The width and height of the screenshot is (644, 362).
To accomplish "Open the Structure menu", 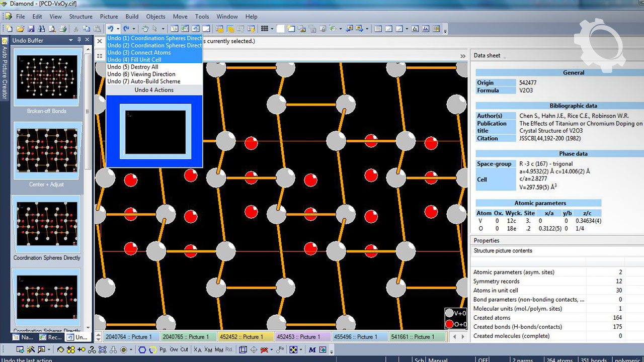I will 80,17.
